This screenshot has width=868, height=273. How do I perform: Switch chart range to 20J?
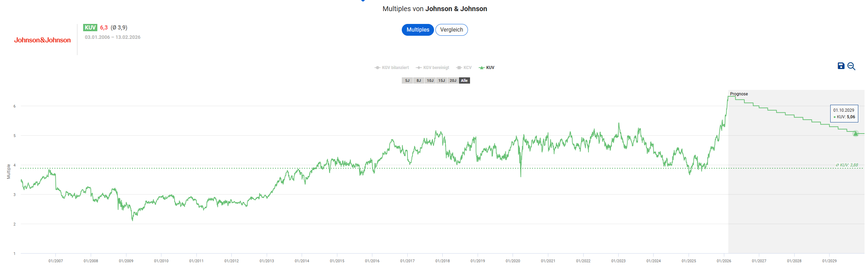click(x=453, y=80)
